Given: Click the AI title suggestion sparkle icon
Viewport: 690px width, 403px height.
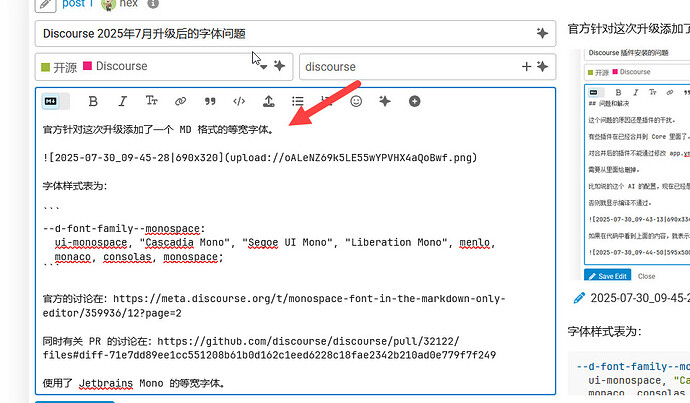Looking at the screenshot, I should (x=542, y=33).
